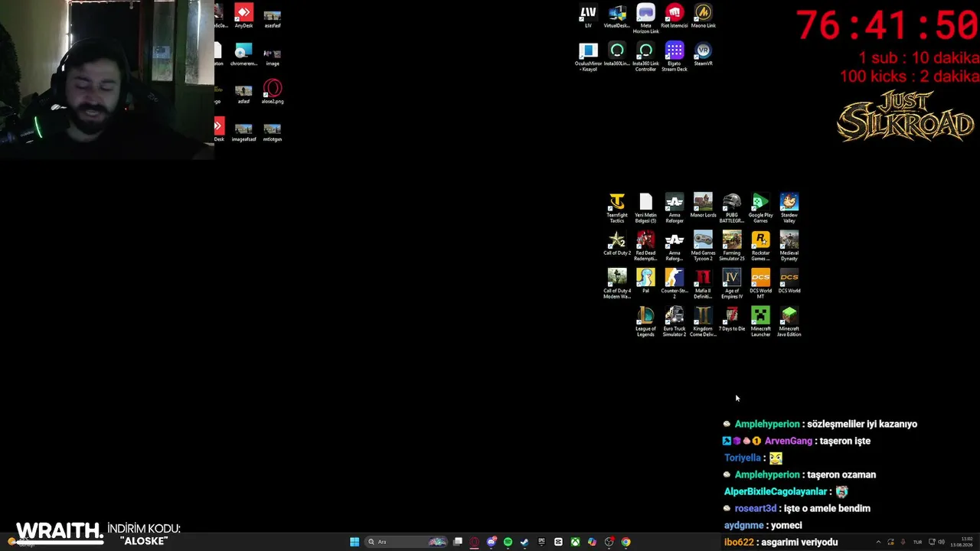This screenshot has height=551, width=980.
Task: Open the Minecraft Launcher icon
Action: coord(760,321)
